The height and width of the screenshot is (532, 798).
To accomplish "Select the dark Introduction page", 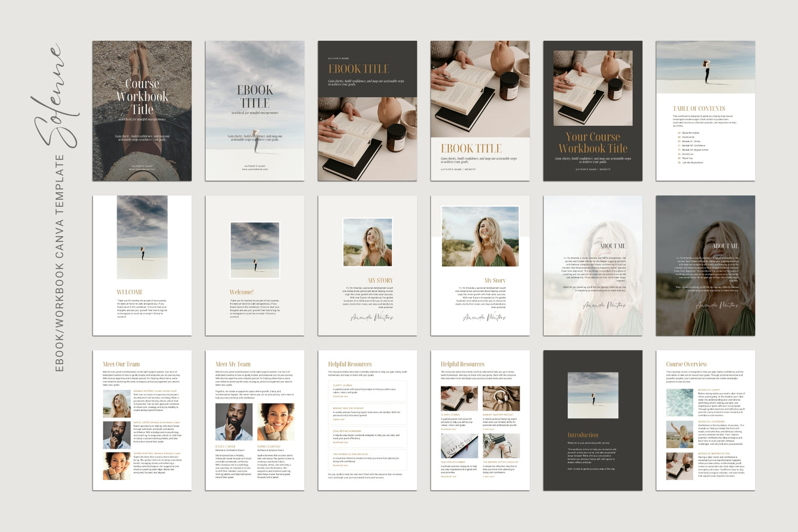I will [x=593, y=420].
